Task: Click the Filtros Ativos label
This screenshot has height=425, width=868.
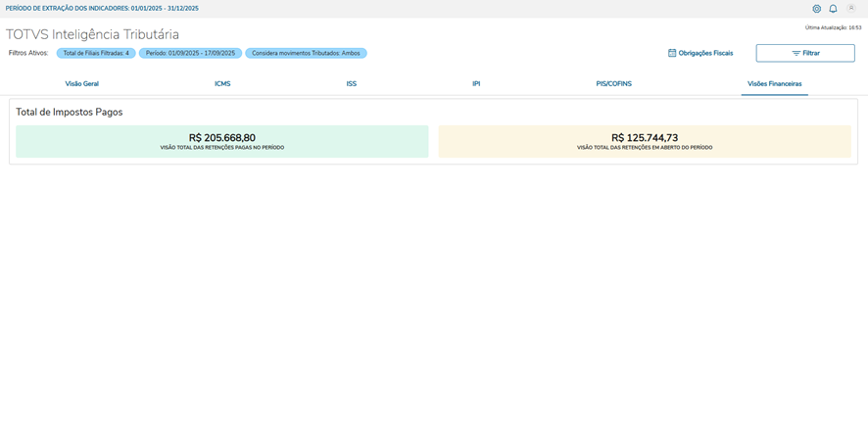Action: (28, 53)
